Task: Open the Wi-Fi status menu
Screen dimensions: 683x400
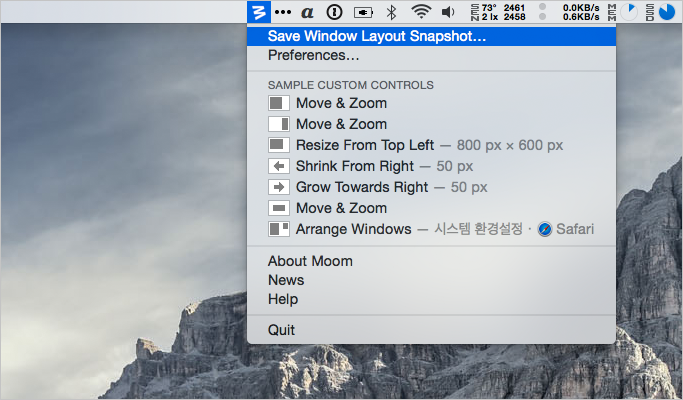Action: click(421, 12)
